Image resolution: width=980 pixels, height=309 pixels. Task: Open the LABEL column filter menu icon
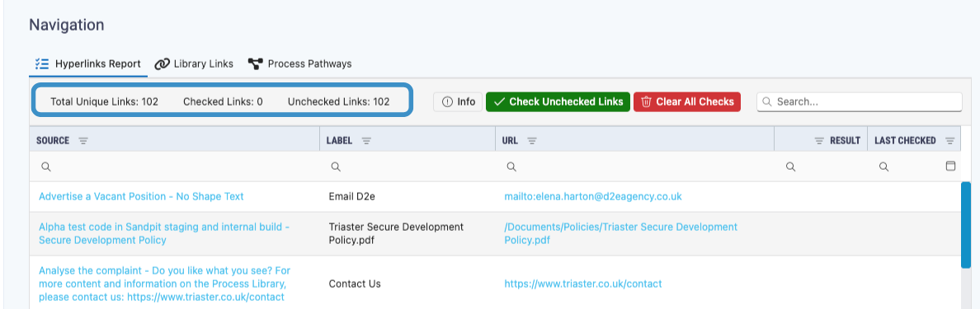pos(367,141)
